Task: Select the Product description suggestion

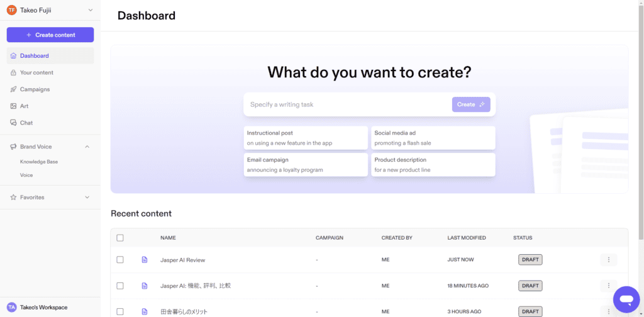Action: pyautogui.click(x=433, y=165)
